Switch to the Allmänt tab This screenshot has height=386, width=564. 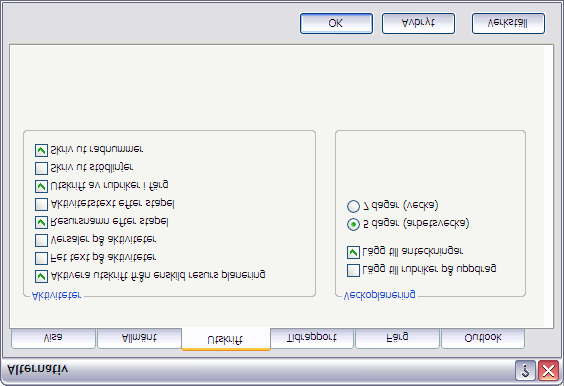tap(139, 339)
